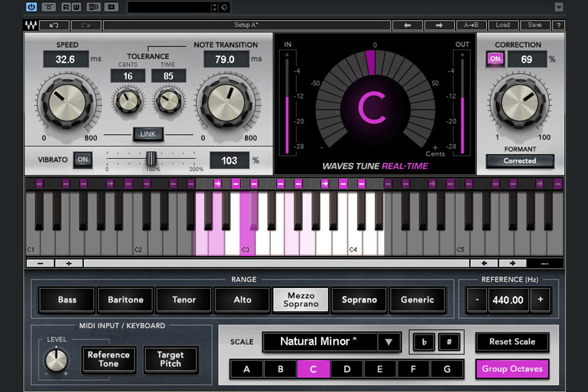Click the Reset Scale button
This screenshot has height=392, width=588.
click(x=512, y=342)
